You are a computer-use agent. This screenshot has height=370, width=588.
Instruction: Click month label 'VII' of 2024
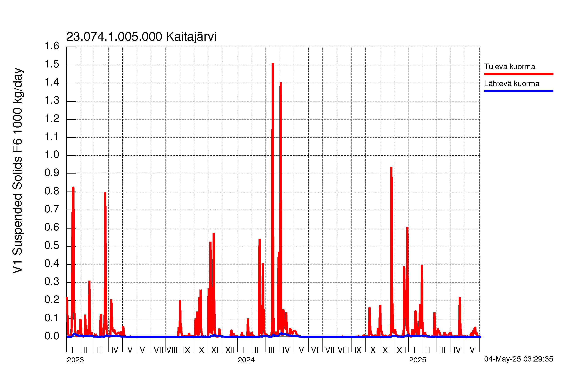click(330, 350)
